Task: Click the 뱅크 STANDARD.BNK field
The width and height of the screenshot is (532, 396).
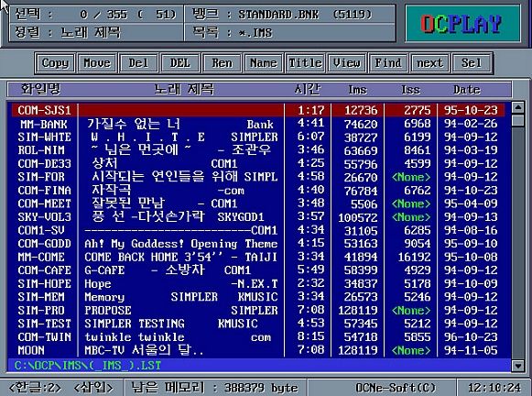Action: (290, 15)
